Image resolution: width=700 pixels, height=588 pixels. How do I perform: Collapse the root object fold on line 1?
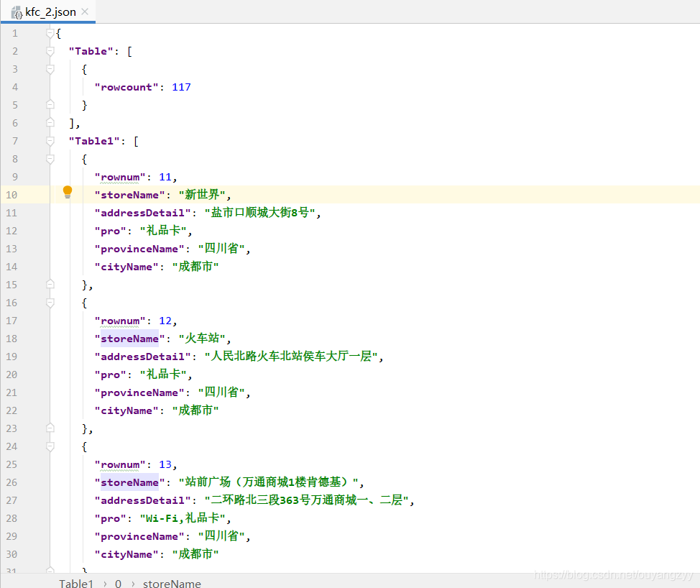pos(50,34)
